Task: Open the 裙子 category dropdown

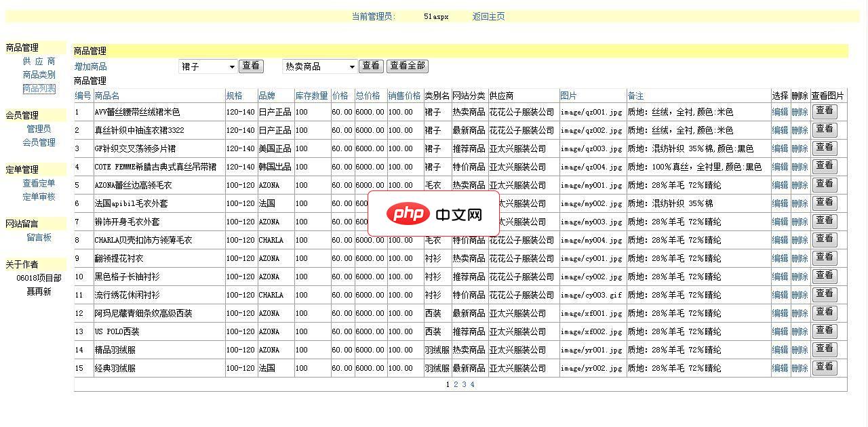Action: [x=207, y=66]
